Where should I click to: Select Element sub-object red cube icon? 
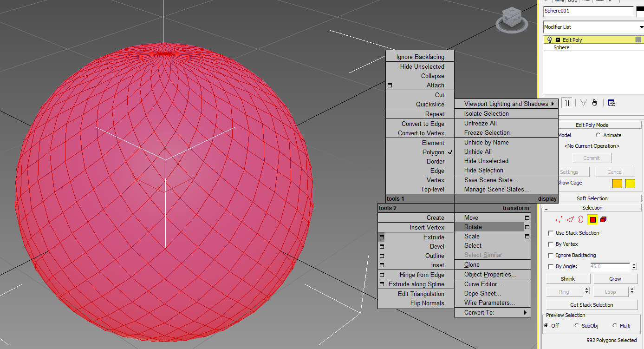tap(603, 219)
